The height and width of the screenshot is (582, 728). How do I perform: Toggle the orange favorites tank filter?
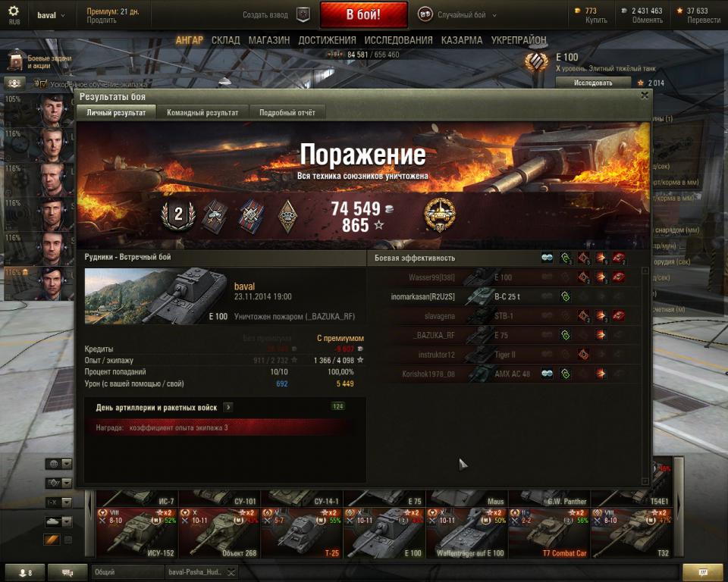52,540
